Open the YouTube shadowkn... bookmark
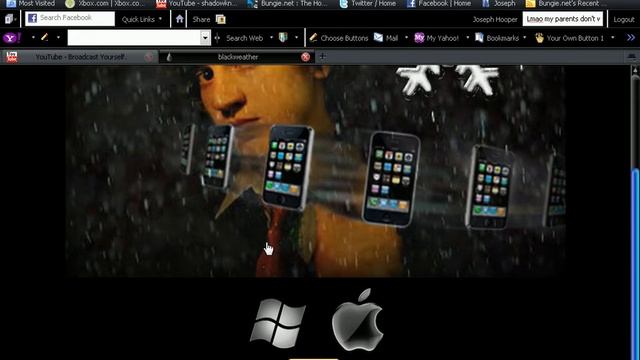The width and height of the screenshot is (640, 360). (x=197, y=4)
